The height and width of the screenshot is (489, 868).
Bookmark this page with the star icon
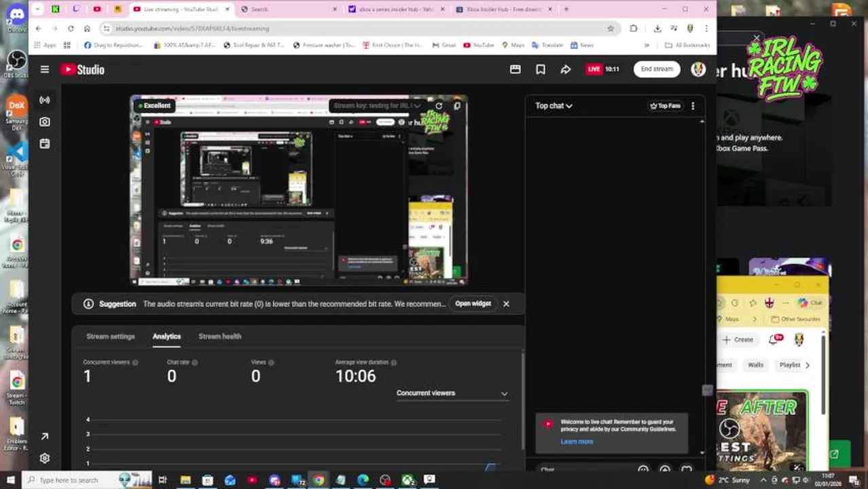click(x=611, y=29)
